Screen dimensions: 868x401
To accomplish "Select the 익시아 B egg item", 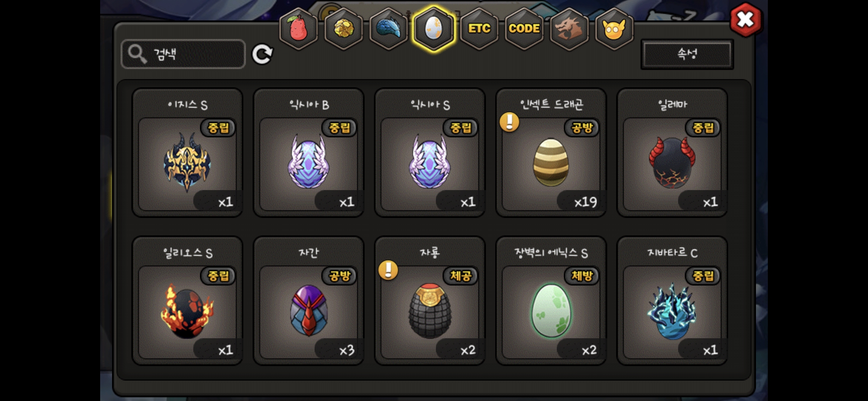I will 309,153.
